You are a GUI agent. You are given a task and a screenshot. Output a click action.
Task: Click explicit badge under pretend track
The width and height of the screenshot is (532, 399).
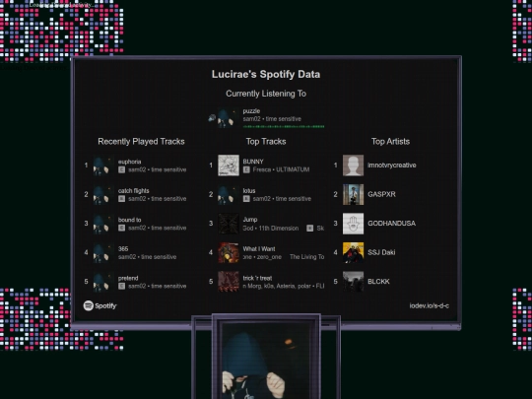121,286
